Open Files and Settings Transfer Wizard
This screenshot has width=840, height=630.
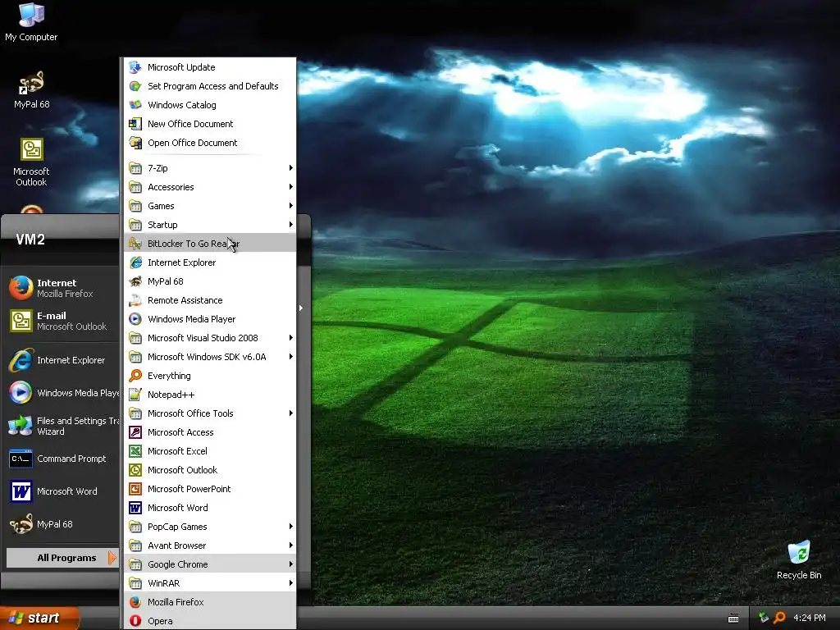click(63, 426)
